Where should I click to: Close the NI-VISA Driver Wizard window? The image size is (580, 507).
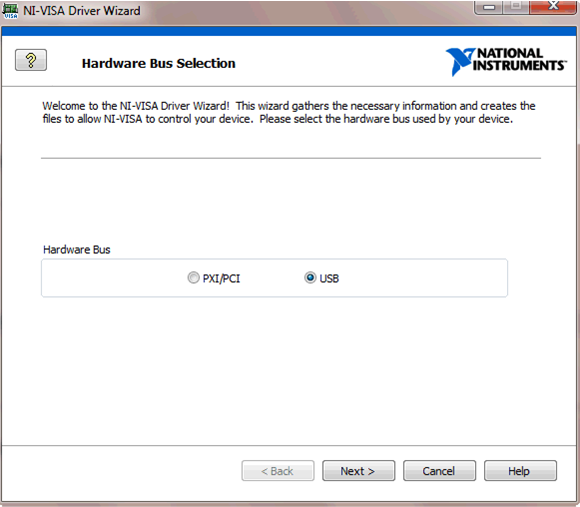pyautogui.click(x=553, y=6)
